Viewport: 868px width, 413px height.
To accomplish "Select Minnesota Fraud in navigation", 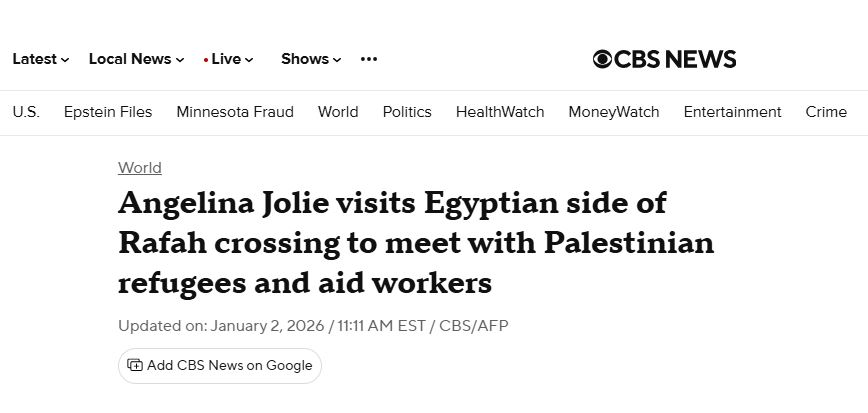I will pos(235,112).
